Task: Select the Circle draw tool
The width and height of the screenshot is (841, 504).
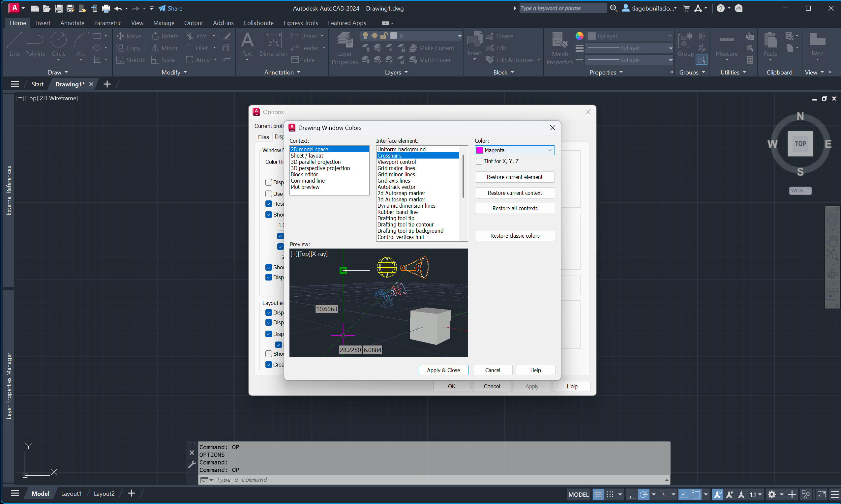Action: [58, 44]
